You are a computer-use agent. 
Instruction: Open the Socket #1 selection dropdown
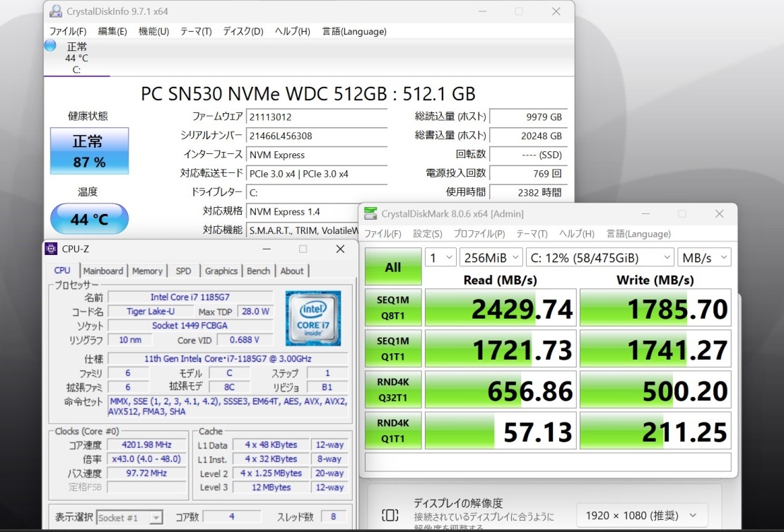pos(129,517)
